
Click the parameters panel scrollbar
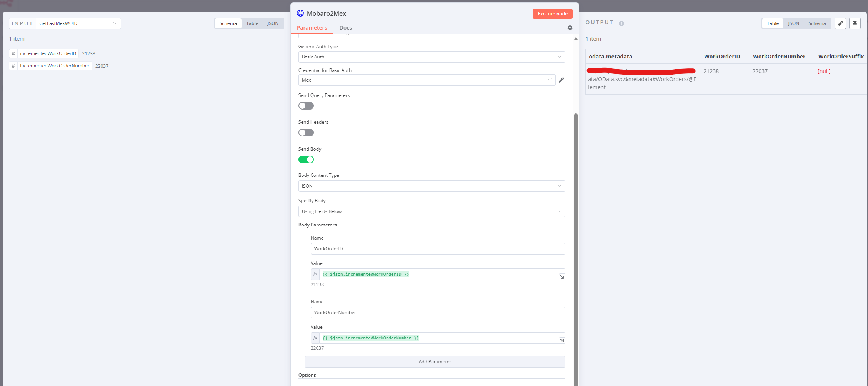(575, 231)
